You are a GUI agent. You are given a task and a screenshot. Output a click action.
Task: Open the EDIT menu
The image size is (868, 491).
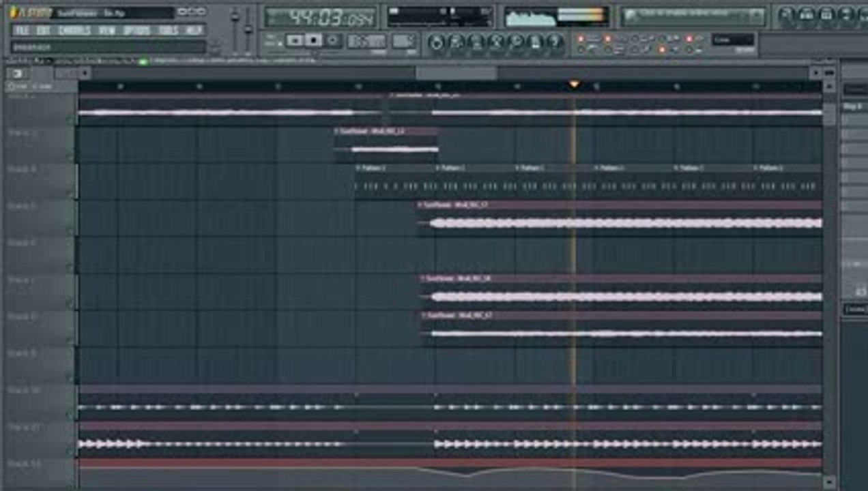[43, 31]
